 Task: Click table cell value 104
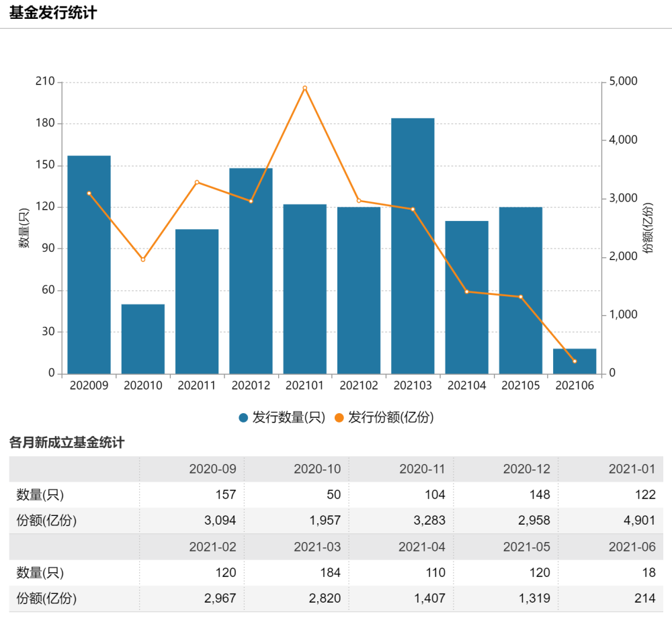click(435, 495)
